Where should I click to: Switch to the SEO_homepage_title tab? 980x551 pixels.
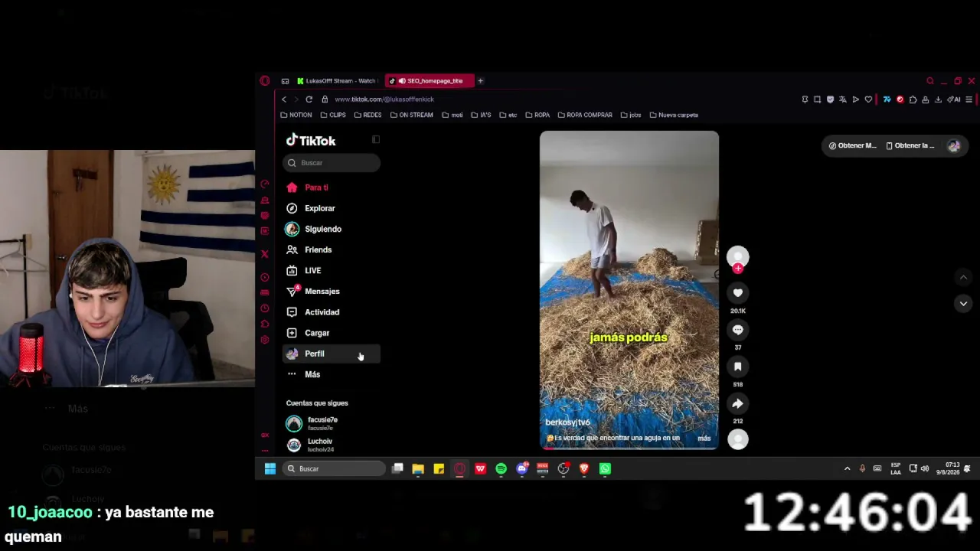(x=430, y=80)
